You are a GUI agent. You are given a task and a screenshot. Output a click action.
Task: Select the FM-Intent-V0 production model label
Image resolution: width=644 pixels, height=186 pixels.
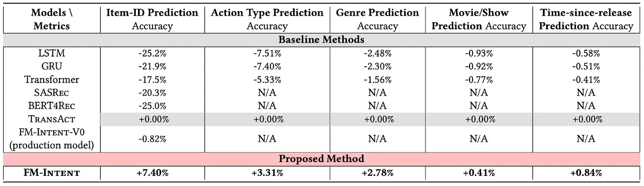pos(52,138)
